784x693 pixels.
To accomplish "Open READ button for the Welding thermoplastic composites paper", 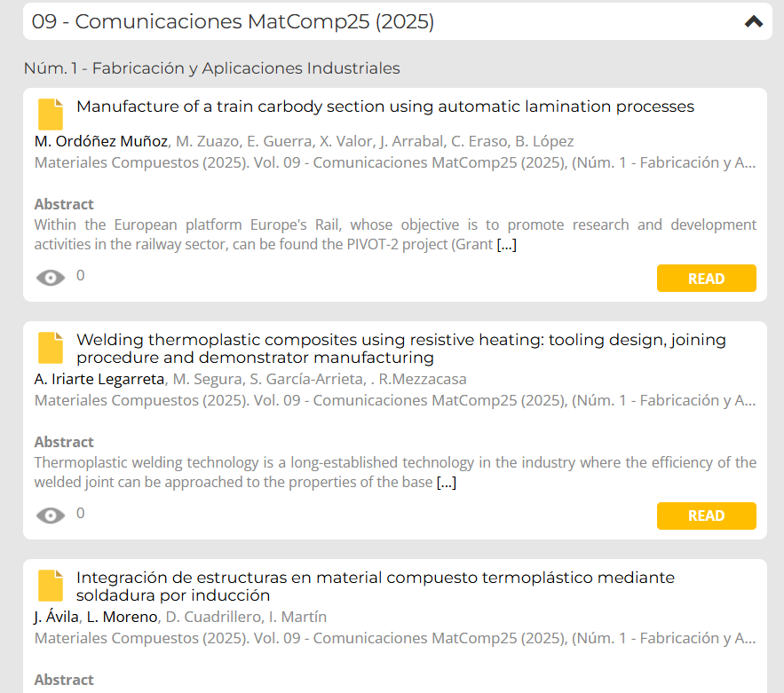I will (706, 516).
